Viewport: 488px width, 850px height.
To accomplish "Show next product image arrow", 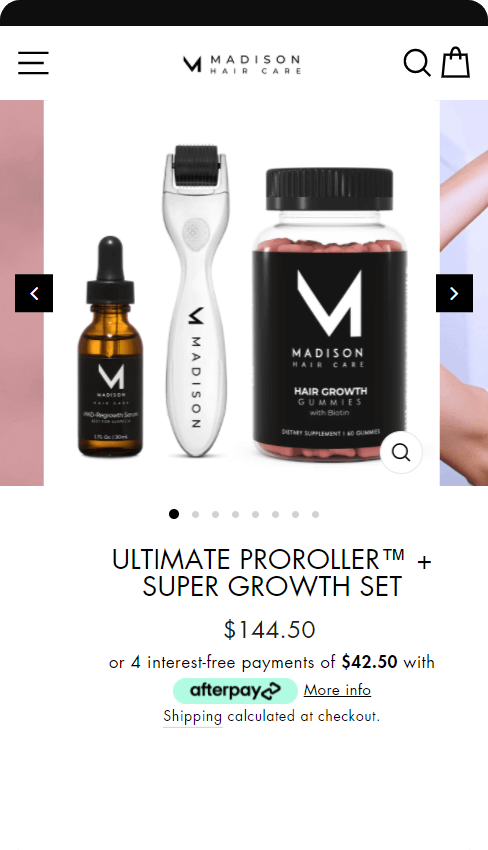I will pyautogui.click(x=454, y=293).
